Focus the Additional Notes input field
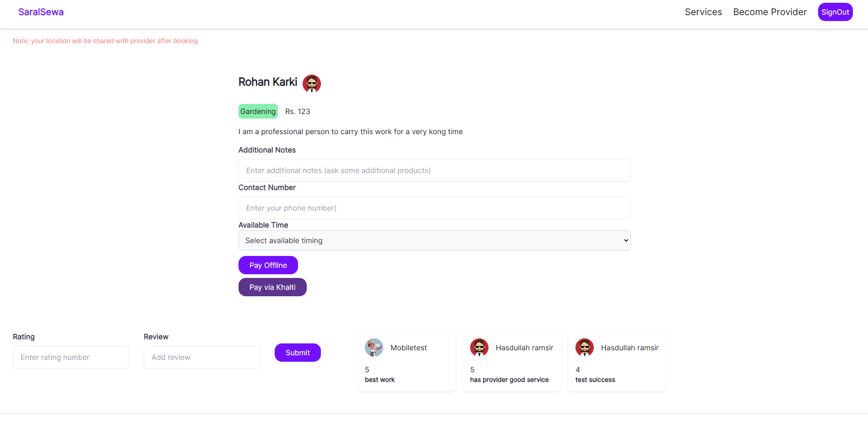 click(434, 170)
